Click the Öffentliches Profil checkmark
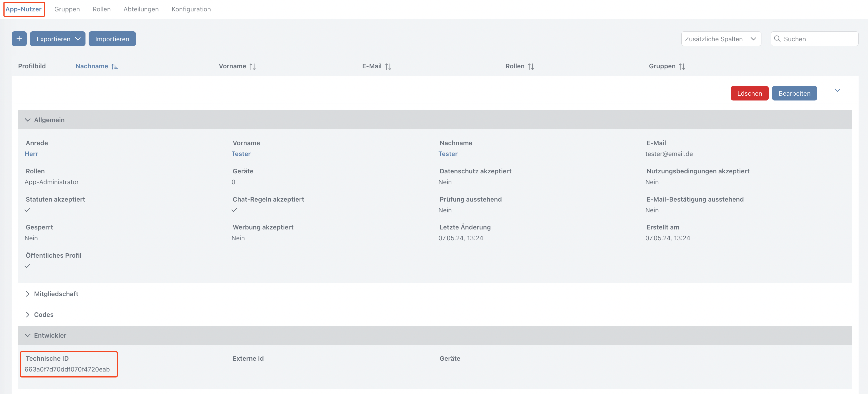Image resolution: width=868 pixels, height=394 pixels. coord(28,266)
